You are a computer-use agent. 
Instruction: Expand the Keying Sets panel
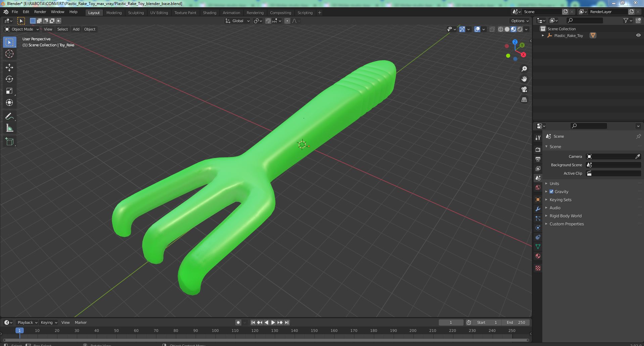coord(560,200)
